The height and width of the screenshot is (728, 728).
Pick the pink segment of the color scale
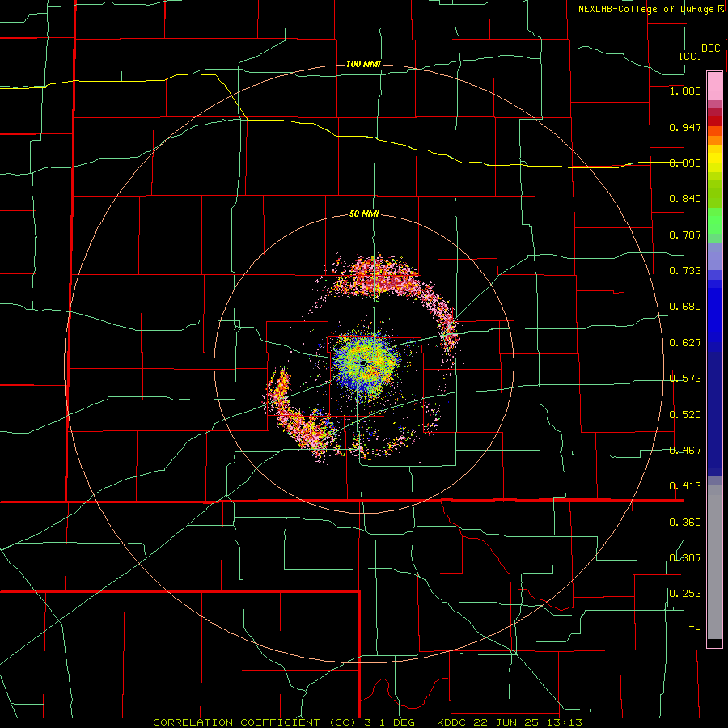pyautogui.click(x=714, y=87)
